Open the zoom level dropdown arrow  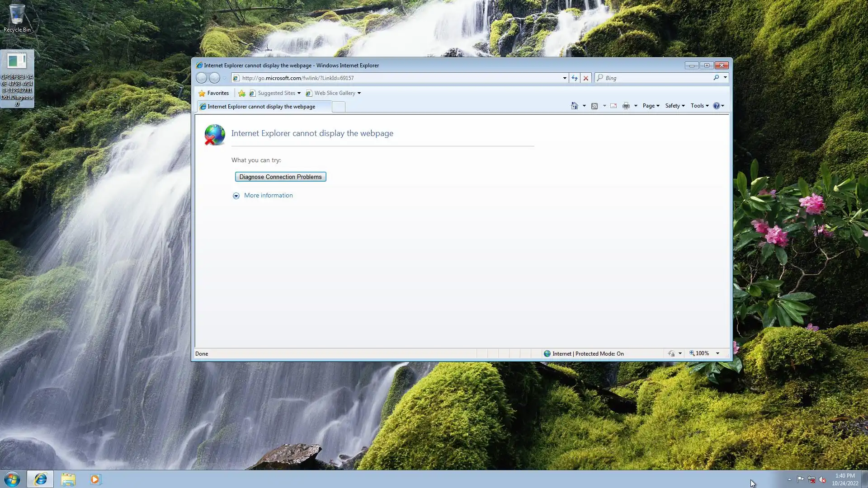coord(717,353)
